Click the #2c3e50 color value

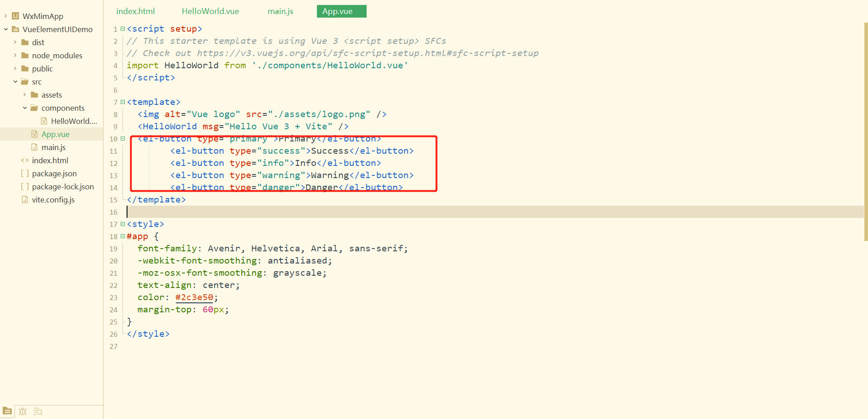click(x=194, y=297)
